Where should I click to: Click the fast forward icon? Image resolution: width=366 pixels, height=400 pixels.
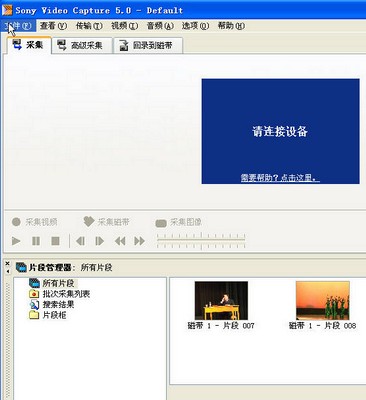pyautogui.click(x=139, y=241)
